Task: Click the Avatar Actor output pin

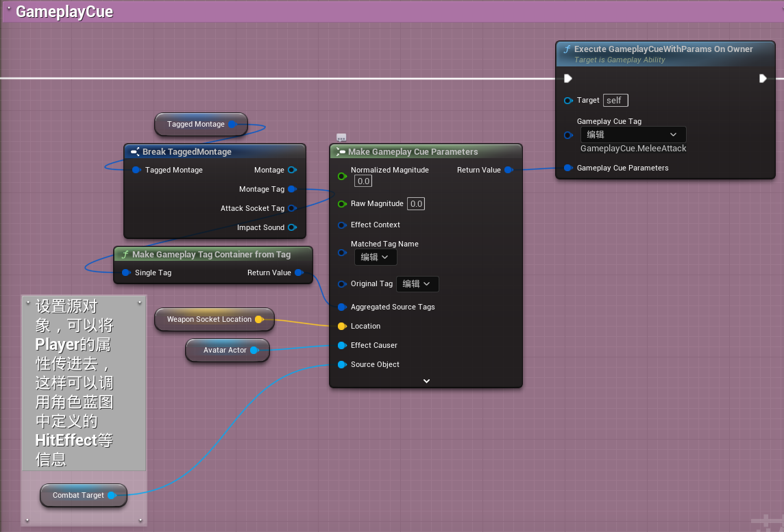Action: [254, 350]
